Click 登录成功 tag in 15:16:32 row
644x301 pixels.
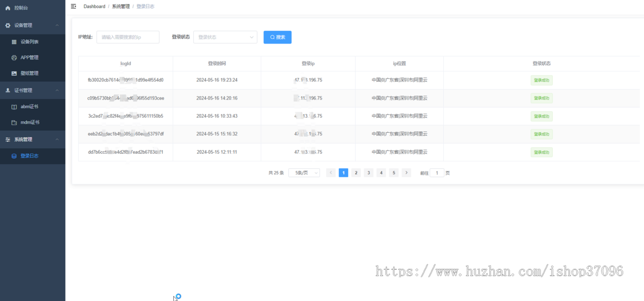[541, 134]
